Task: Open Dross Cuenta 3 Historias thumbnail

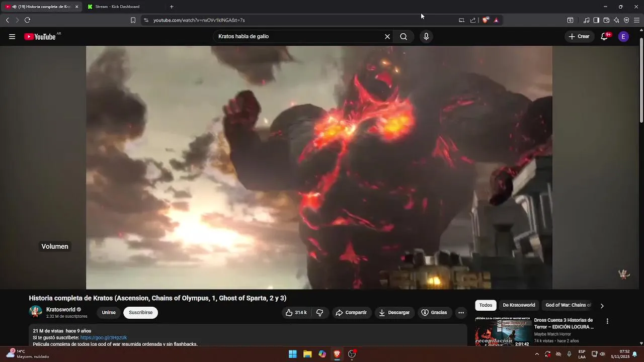Action: click(x=503, y=331)
